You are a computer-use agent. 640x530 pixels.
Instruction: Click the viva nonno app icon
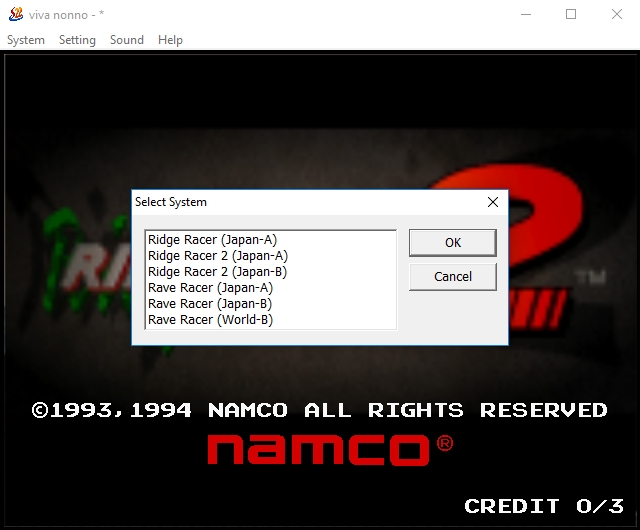tap(16, 14)
